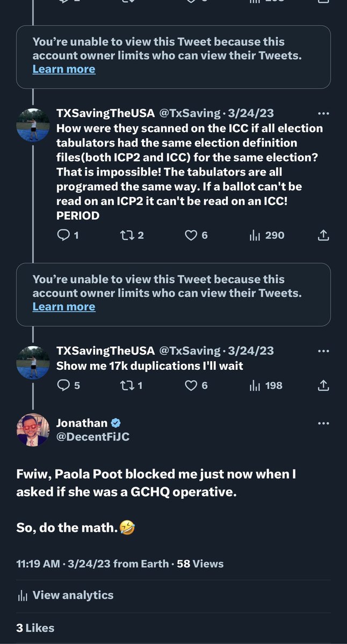The image size is (347, 644).
Task: Show the 3 Likes list
Action: tap(35, 628)
